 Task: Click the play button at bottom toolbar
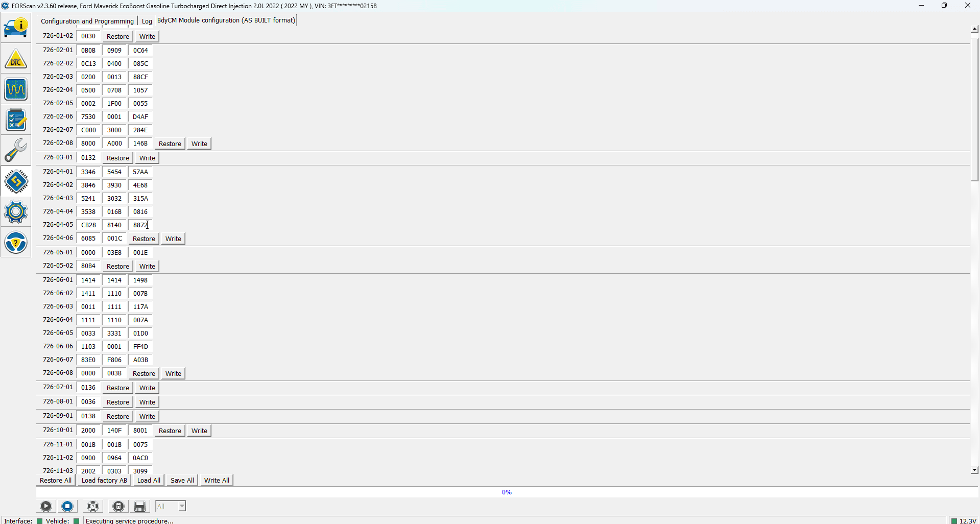coord(46,506)
